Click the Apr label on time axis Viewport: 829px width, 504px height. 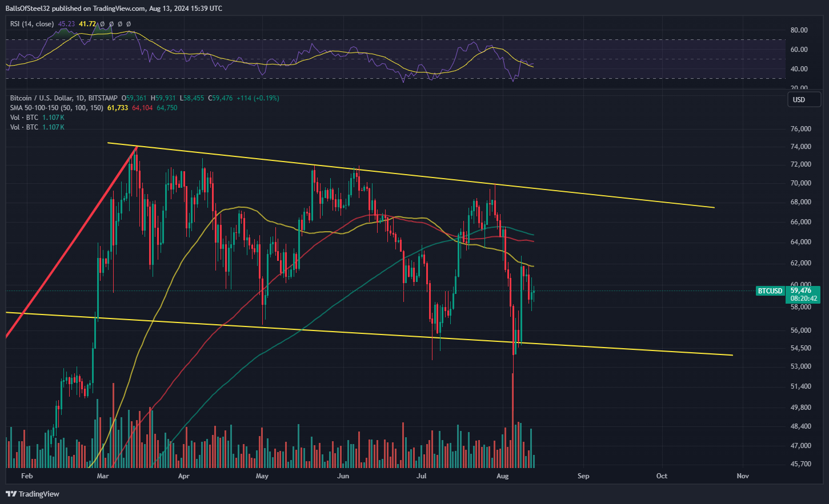pos(184,476)
